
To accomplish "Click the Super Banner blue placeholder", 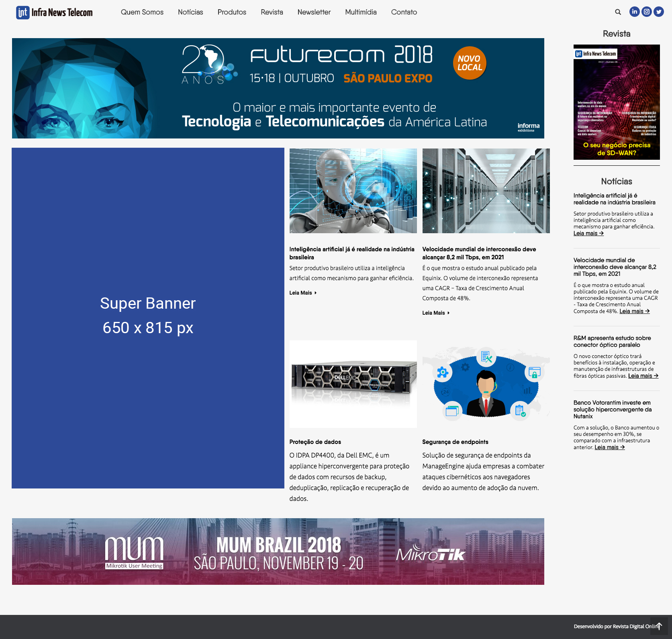I will pos(148,318).
